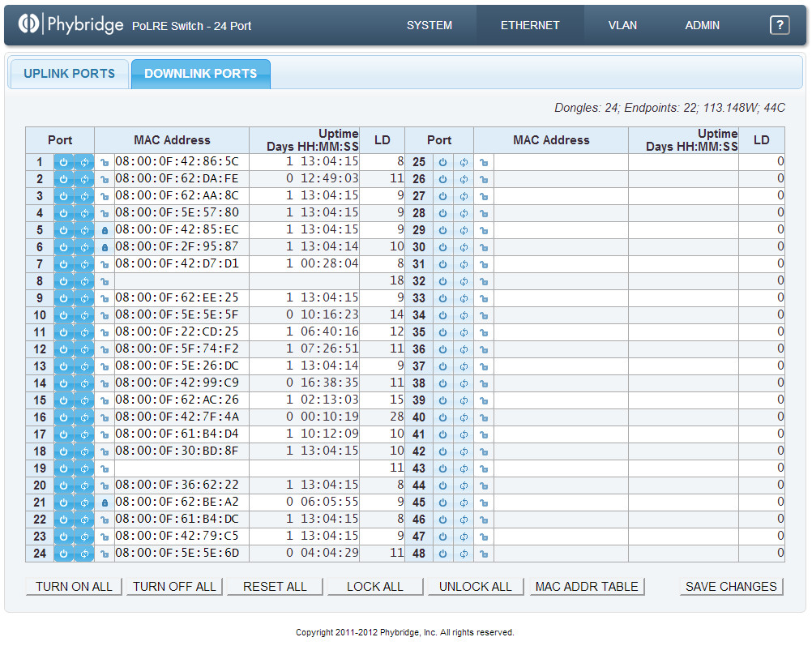
Task: Open the ADMIN menu
Action: pyautogui.click(x=703, y=25)
